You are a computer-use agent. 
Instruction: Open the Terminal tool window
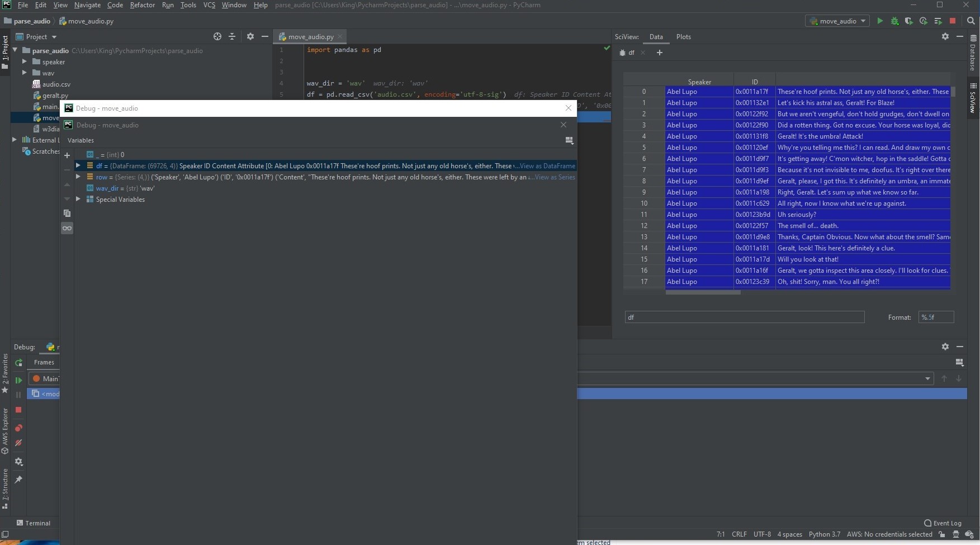pos(34,523)
